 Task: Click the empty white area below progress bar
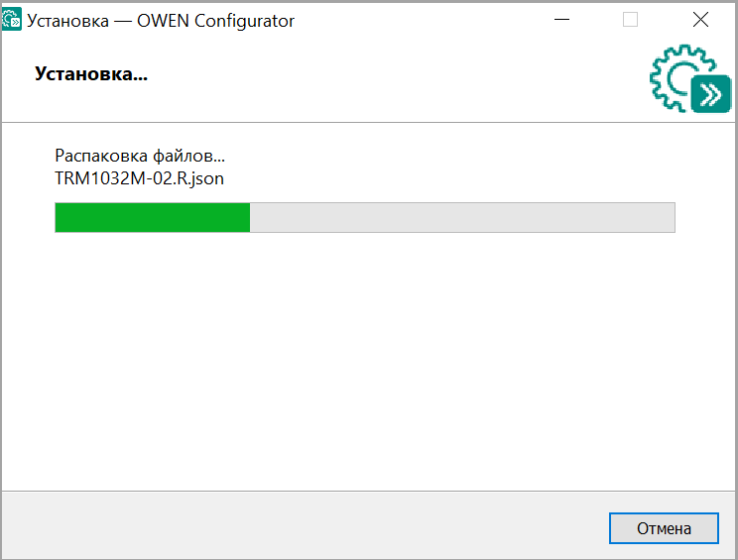coord(365,358)
